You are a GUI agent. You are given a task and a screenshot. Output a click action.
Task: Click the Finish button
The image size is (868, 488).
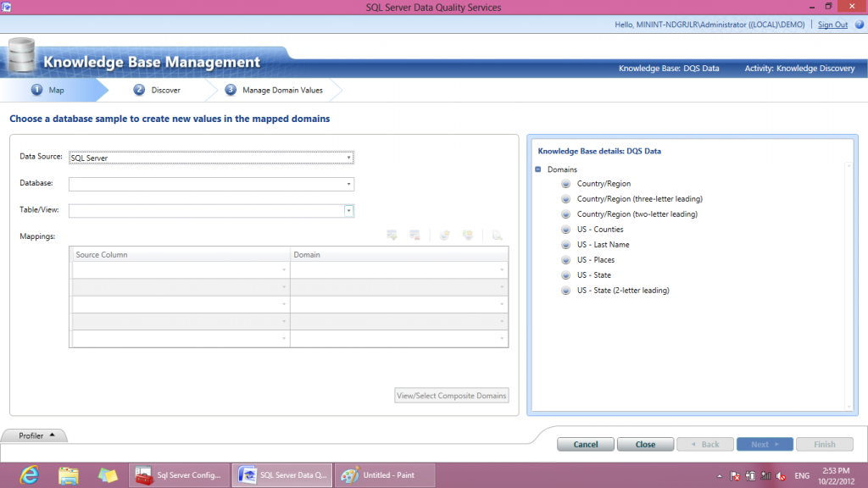click(824, 444)
